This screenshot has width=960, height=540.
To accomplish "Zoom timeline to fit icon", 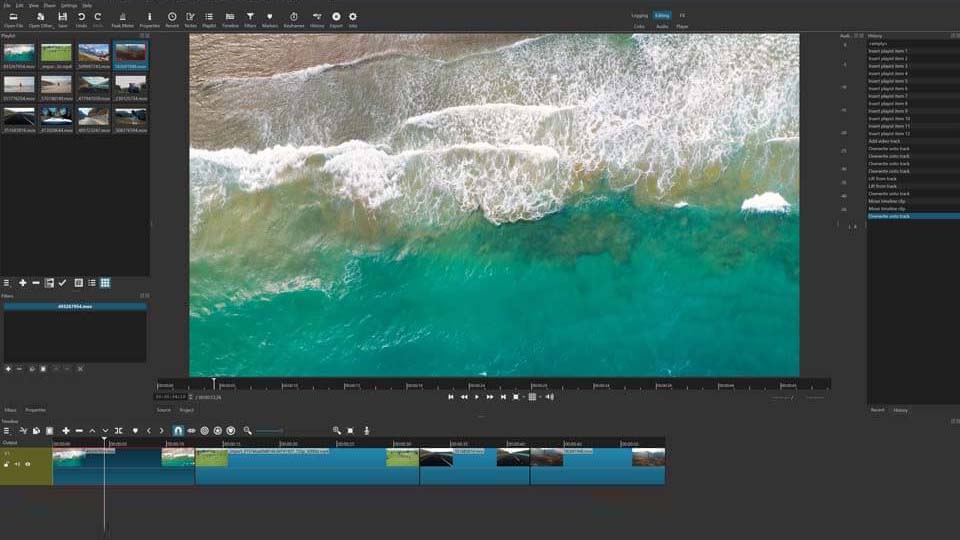I will click(350, 431).
